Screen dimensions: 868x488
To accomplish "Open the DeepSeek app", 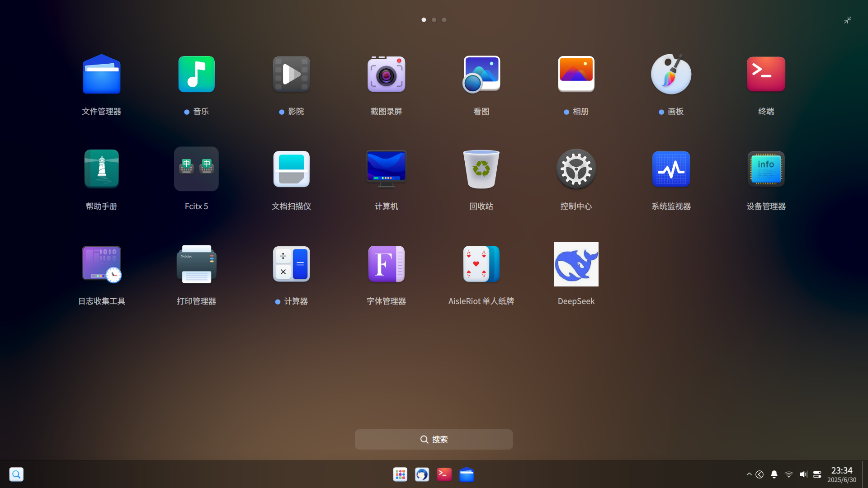I will click(576, 264).
